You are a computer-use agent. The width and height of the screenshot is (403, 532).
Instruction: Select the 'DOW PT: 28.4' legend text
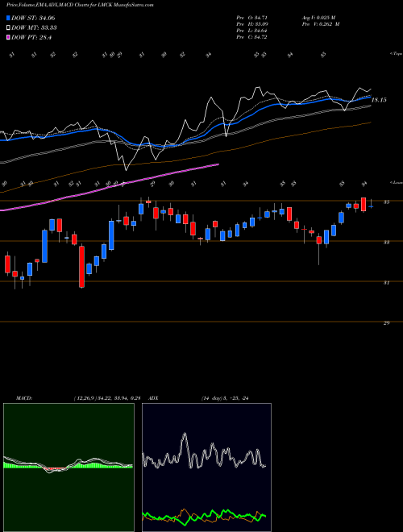(31, 38)
